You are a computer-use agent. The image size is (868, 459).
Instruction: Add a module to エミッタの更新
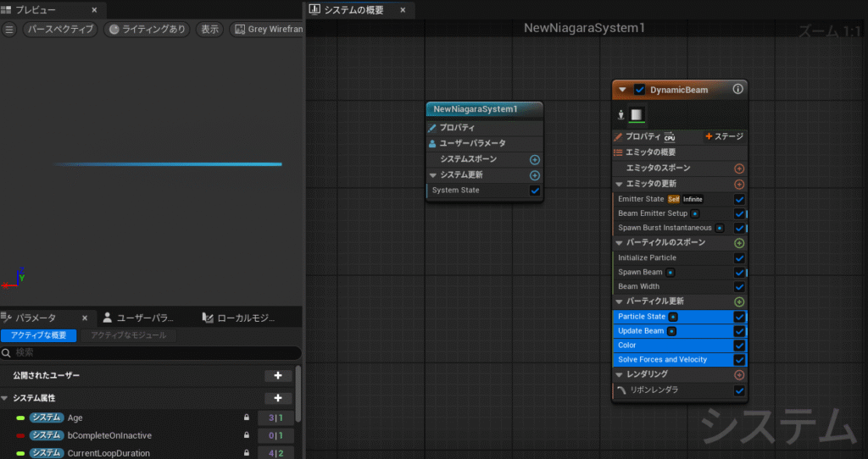738,184
